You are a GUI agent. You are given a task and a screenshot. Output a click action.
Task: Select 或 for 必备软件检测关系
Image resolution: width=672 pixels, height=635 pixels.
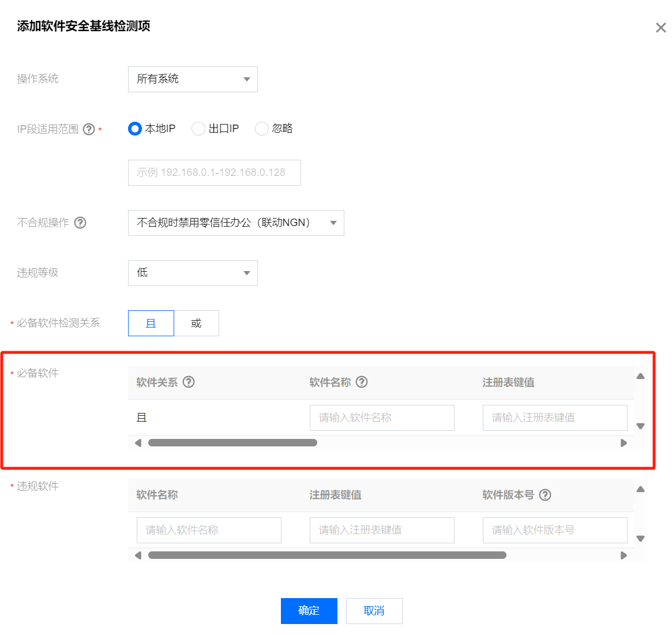tap(196, 323)
